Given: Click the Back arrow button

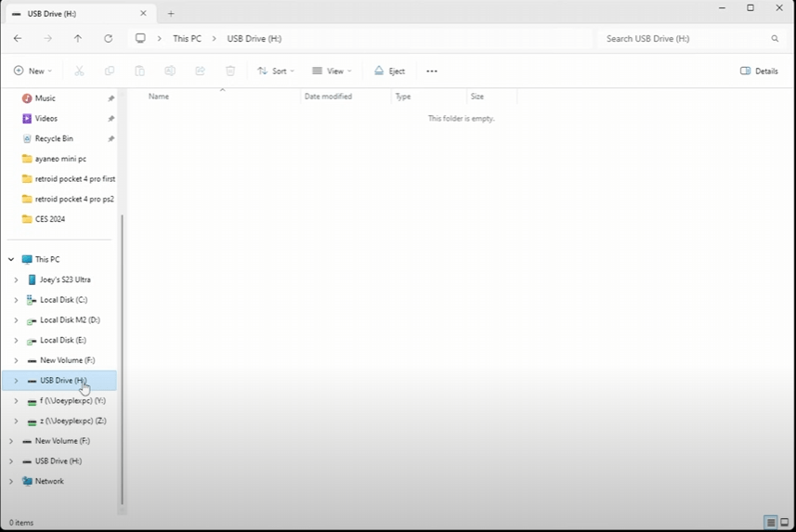Looking at the screenshot, I should (x=18, y=39).
